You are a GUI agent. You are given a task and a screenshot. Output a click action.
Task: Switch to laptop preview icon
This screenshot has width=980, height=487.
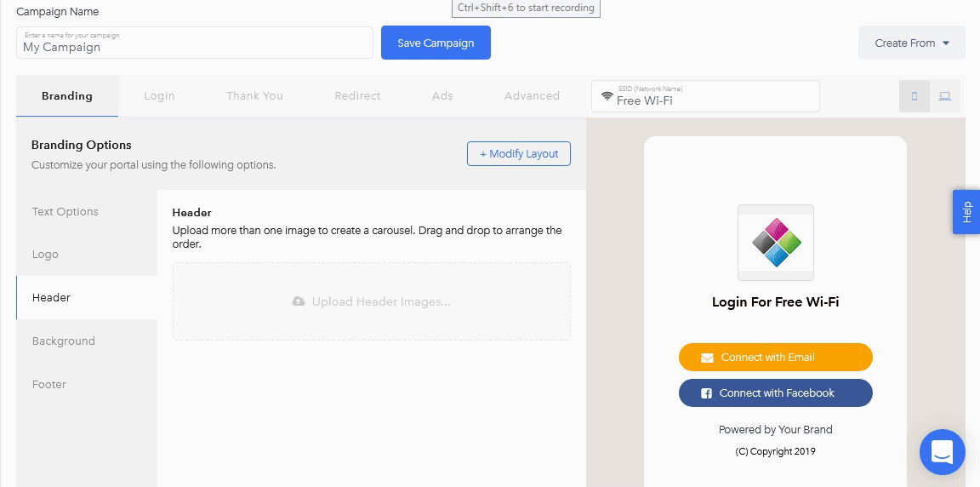945,96
